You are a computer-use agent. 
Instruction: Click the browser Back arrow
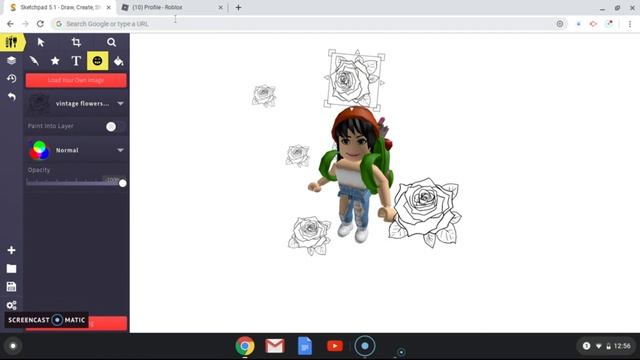click(10, 24)
